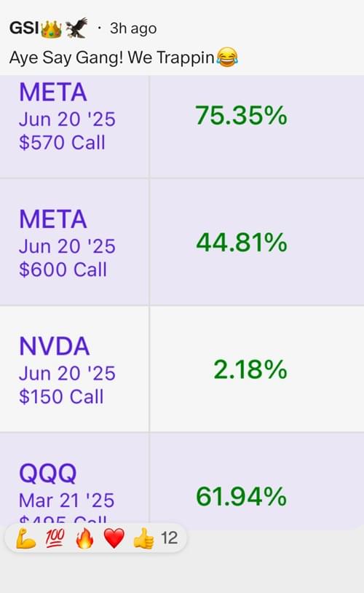Tap the flexed bicep reaction emoji

point(25,538)
